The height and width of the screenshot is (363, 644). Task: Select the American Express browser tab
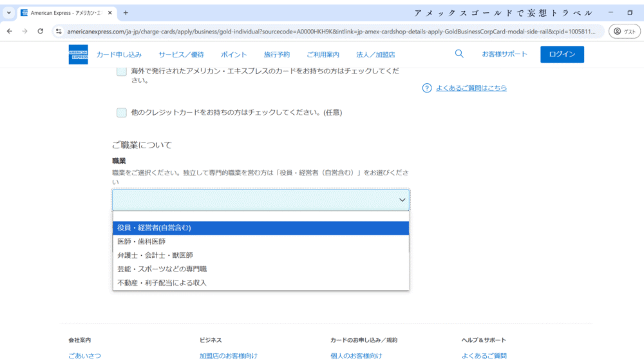[66, 13]
